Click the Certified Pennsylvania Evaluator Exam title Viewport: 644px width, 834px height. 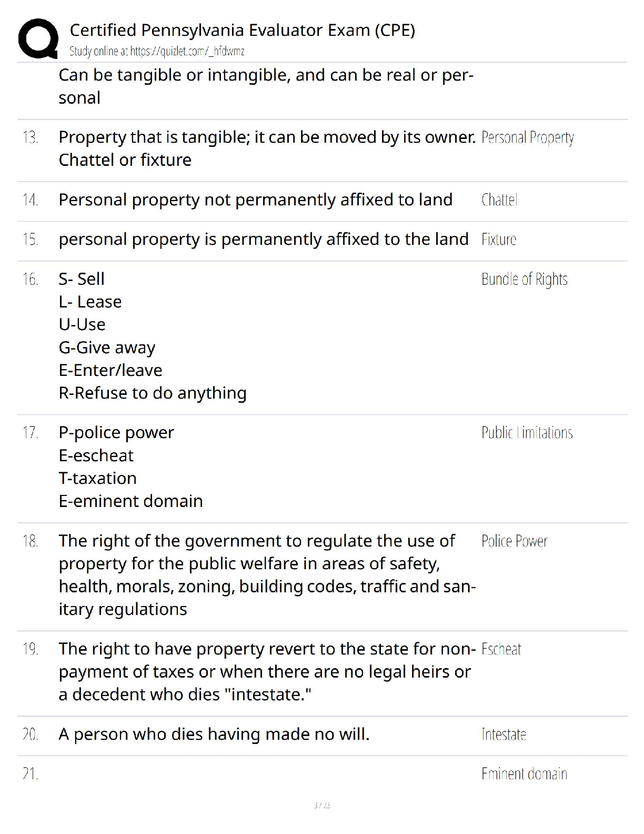point(242,30)
